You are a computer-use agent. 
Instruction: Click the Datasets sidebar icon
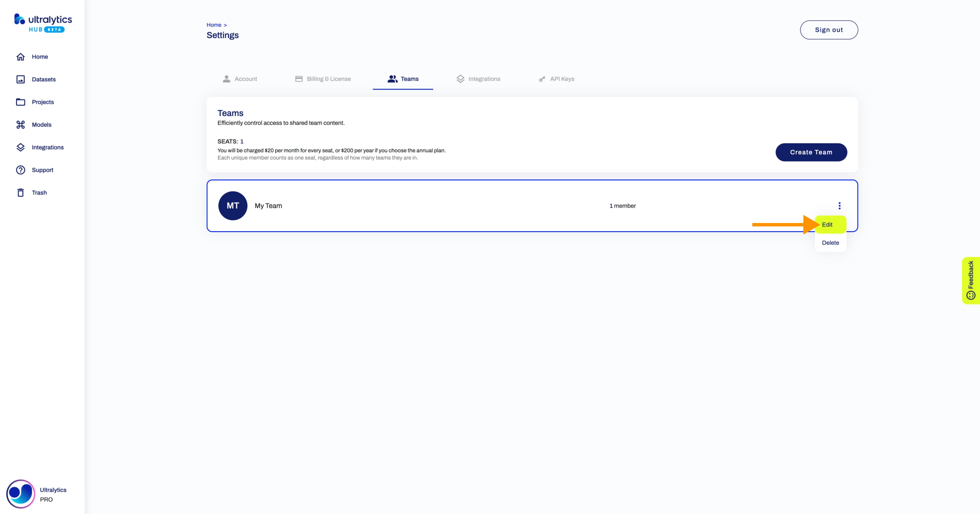coord(21,79)
